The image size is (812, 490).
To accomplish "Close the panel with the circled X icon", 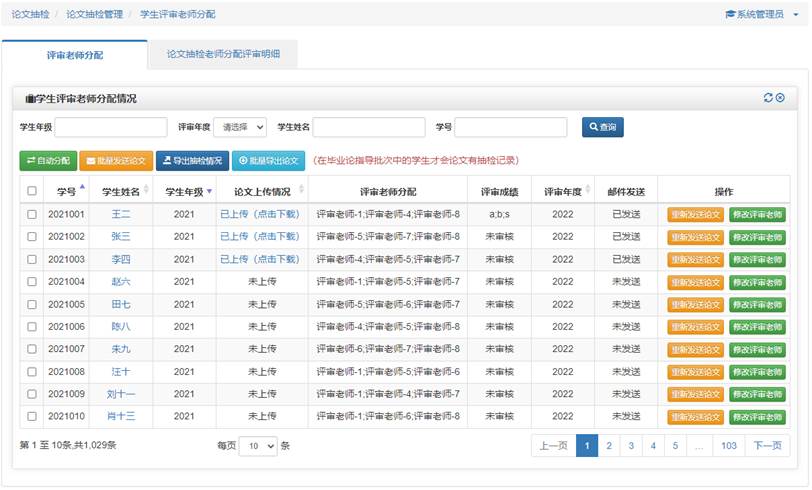I will pyautogui.click(x=780, y=98).
